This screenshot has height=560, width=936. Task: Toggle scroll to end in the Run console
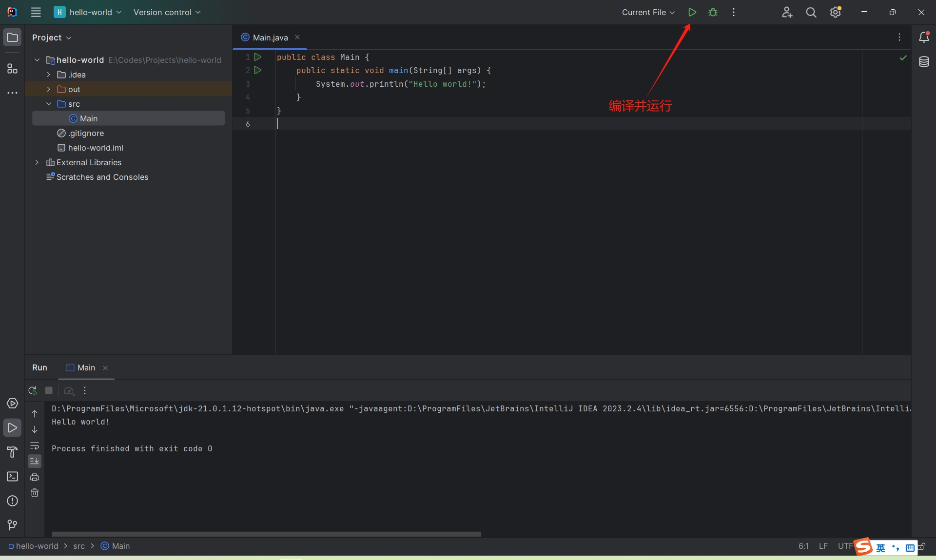[x=35, y=461]
